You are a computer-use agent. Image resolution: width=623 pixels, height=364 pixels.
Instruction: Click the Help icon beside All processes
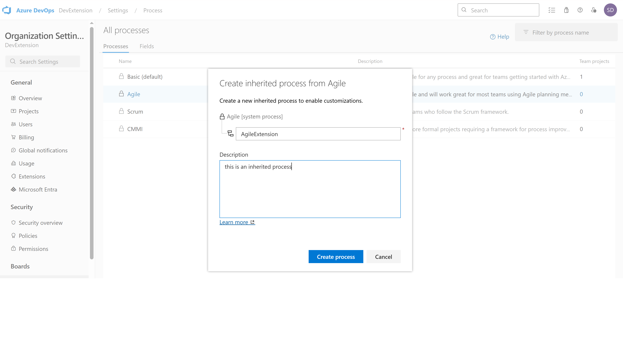[x=492, y=37]
